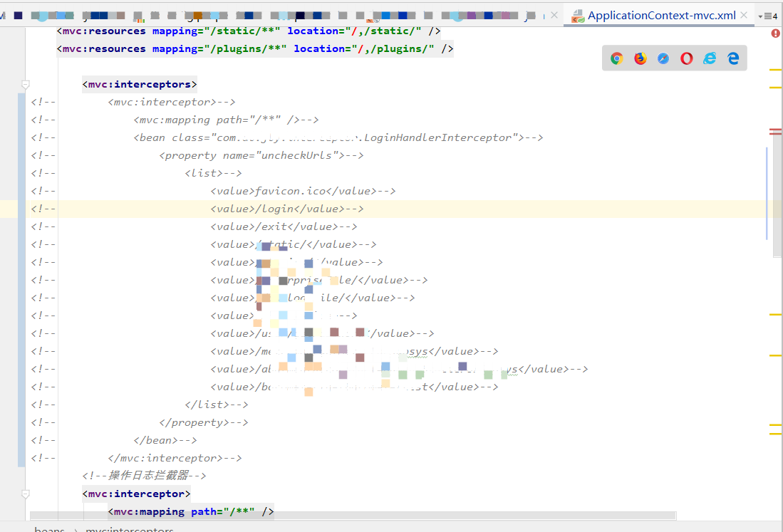Place cursor on /plugins/** resources mapping line

(255, 49)
